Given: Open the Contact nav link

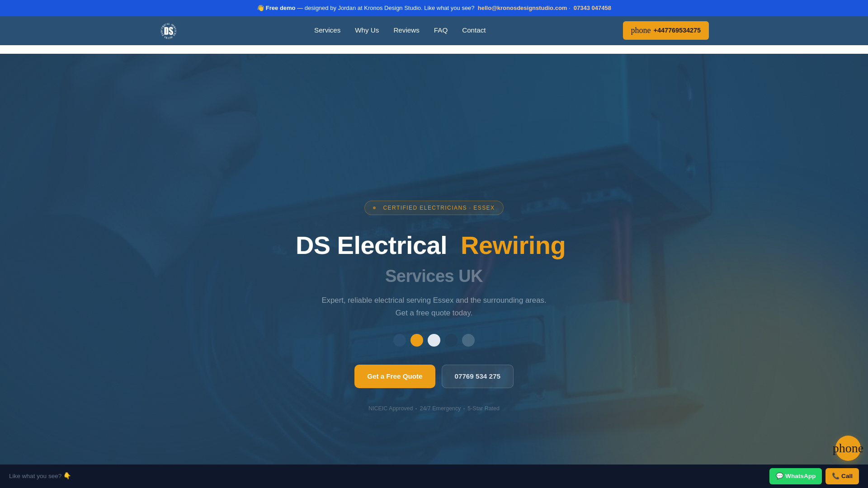Looking at the screenshot, I should click(474, 30).
